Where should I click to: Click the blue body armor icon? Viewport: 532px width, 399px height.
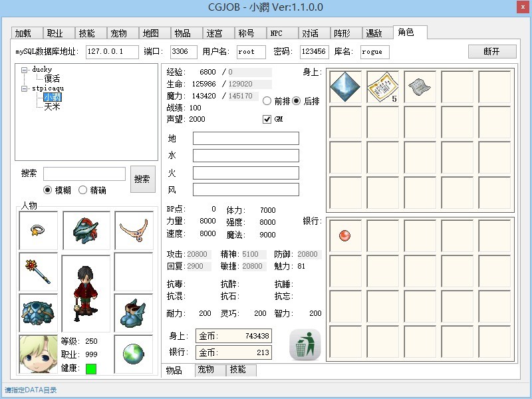pyautogui.click(x=38, y=313)
